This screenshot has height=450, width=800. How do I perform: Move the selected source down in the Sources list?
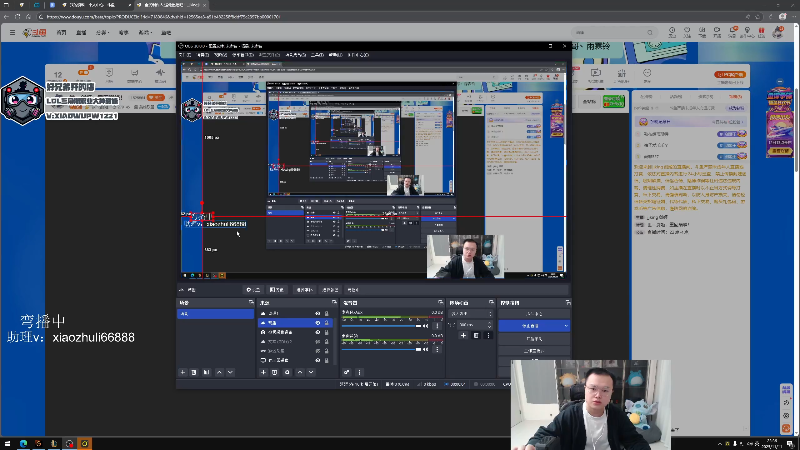pyautogui.click(x=311, y=372)
